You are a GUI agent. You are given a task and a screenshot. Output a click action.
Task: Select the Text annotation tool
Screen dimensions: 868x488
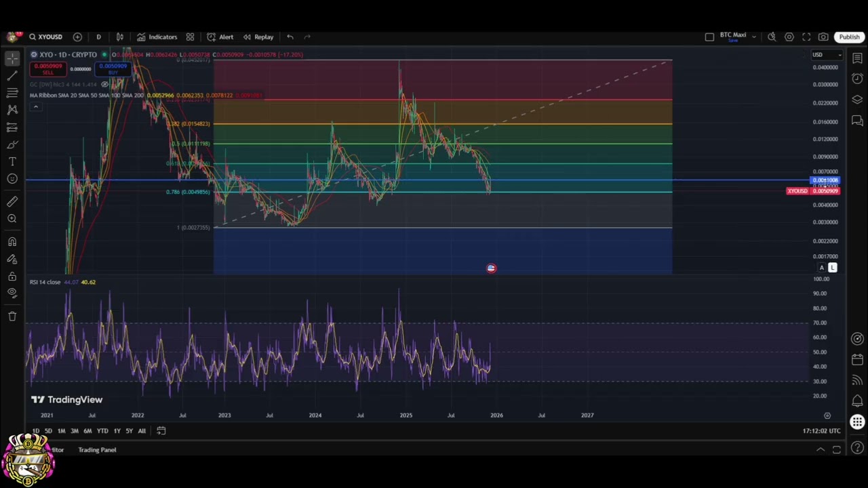point(12,161)
